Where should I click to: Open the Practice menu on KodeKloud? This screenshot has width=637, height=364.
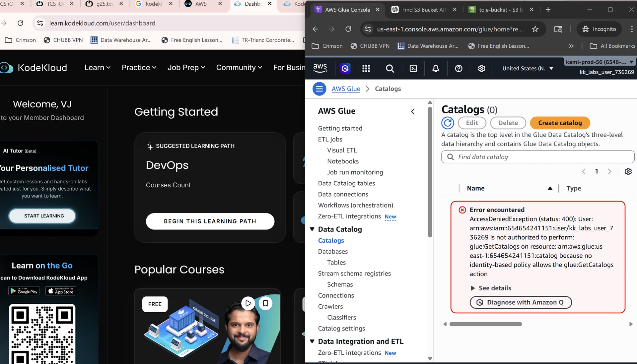(139, 68)
